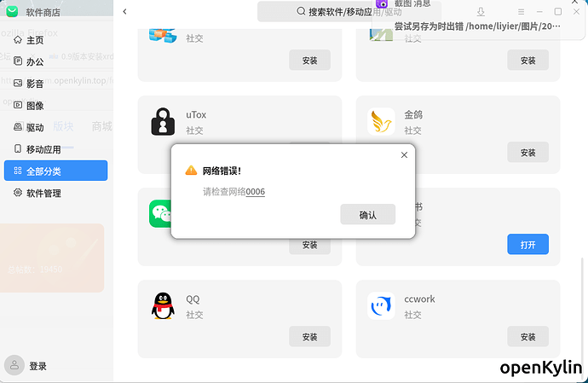The height and width of the screenshot is (383, 588).
Task: Click the ccwork app name
Action: pyautogui.click(x=419, y=299)
